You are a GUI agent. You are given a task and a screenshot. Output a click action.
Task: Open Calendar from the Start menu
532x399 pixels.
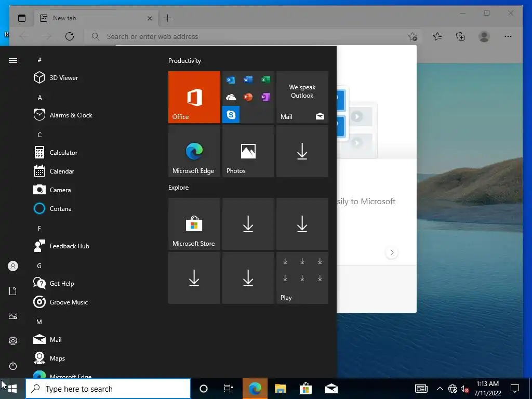91,171
